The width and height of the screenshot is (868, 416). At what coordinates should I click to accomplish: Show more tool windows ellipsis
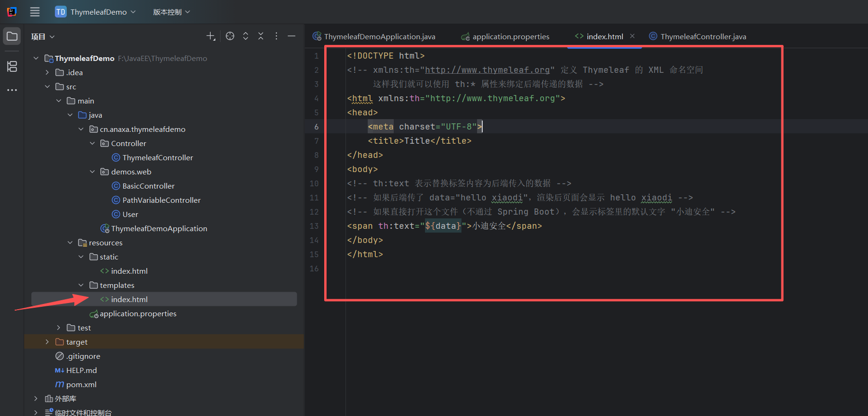(x=12, y=90)
